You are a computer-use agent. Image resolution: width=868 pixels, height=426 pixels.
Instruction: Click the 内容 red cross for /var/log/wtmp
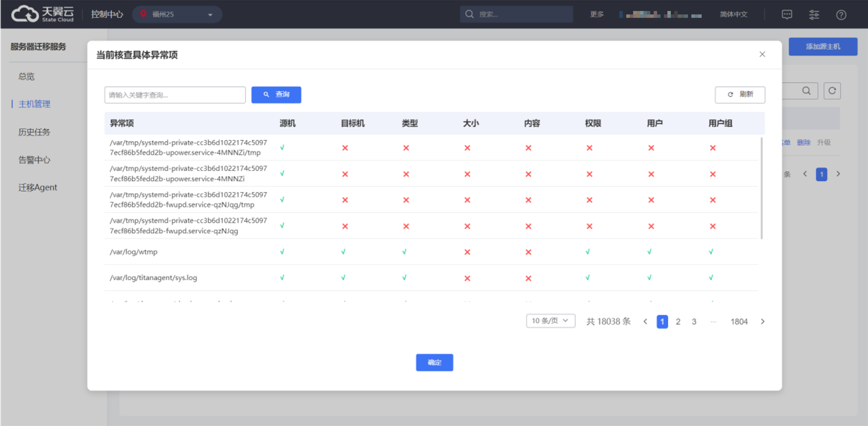tap(528, 252)
